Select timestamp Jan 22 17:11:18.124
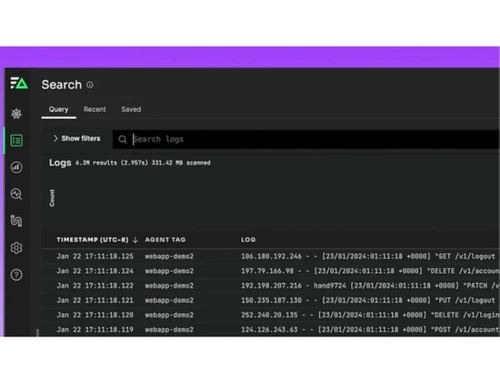The image size is (500, 375). click(95, 271)
